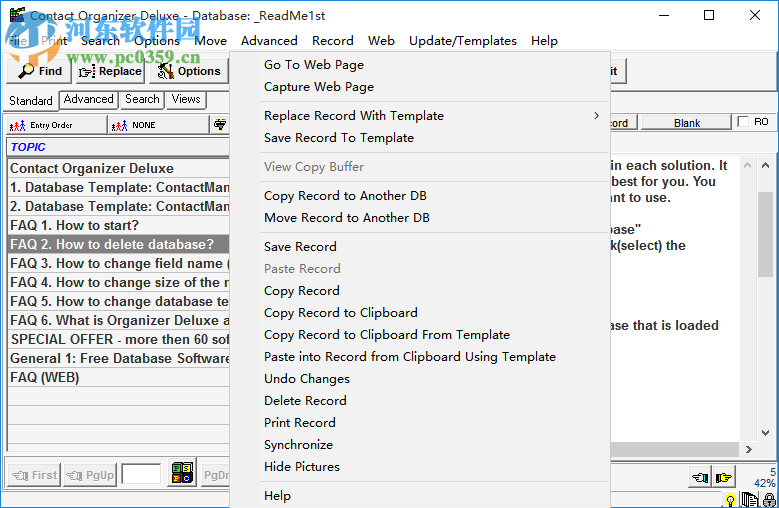Select FAQ 1. How to start? row

(118, 225)
